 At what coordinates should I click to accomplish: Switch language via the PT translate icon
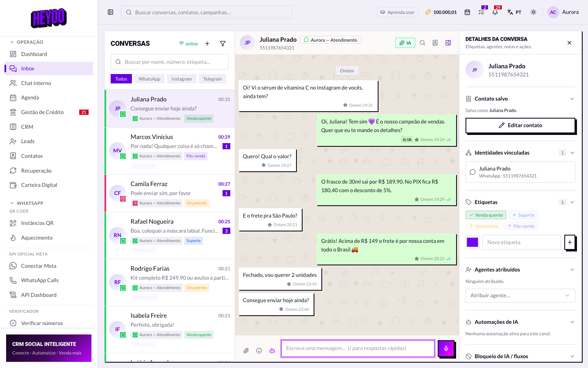(x=514, y=12)
